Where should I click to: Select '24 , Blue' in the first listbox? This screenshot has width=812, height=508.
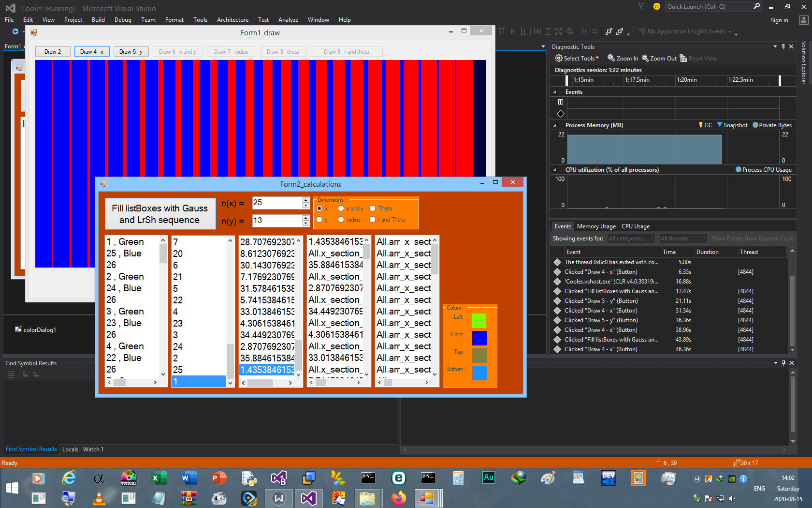point(132,288)
